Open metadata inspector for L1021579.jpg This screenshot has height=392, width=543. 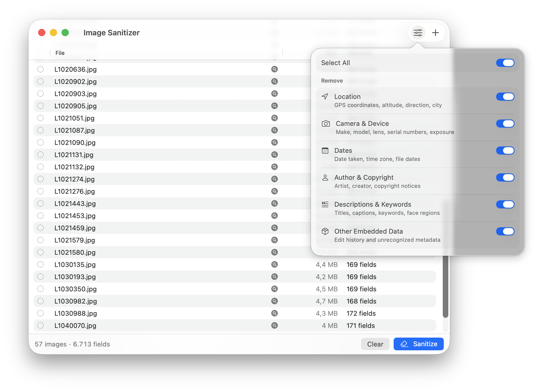274,240
